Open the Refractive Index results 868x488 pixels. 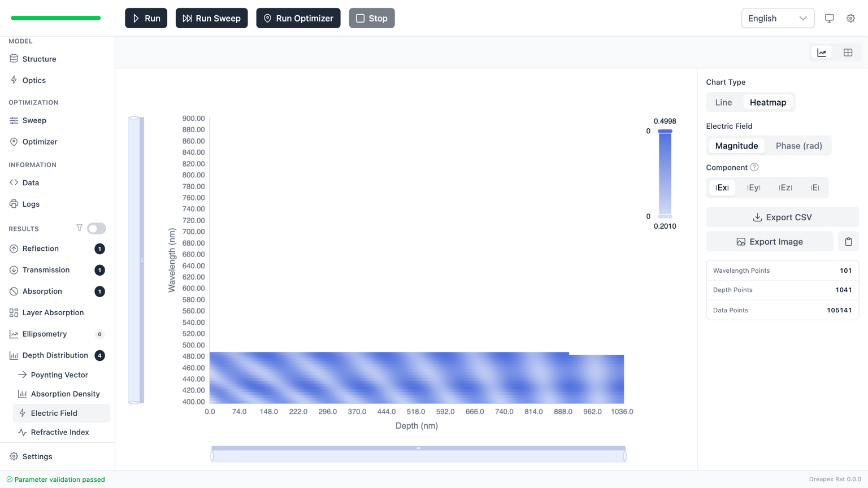[x=59, y=432]
